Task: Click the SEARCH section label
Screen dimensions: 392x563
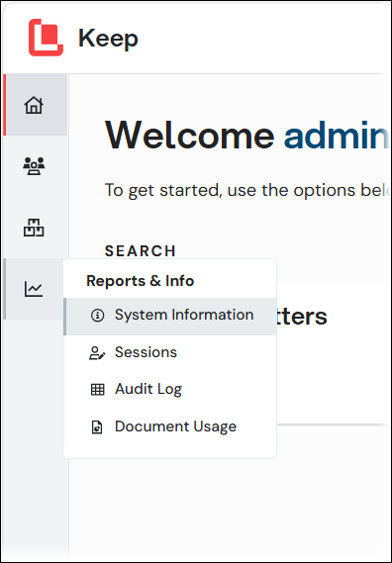Action: click(x=141, y=251)
